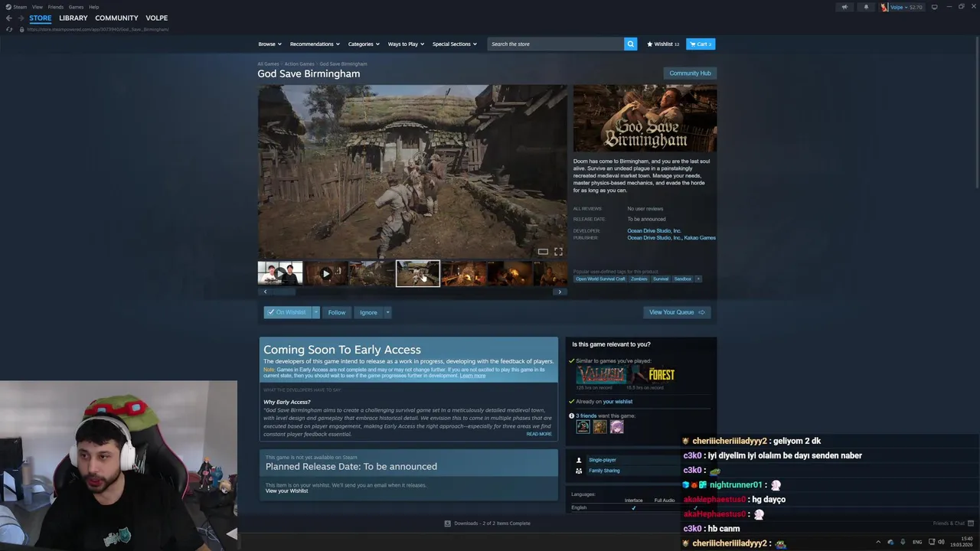The image size is (980, 551).
Task: Switch to the COMMUNITY tab
Action: coord(116,18)
